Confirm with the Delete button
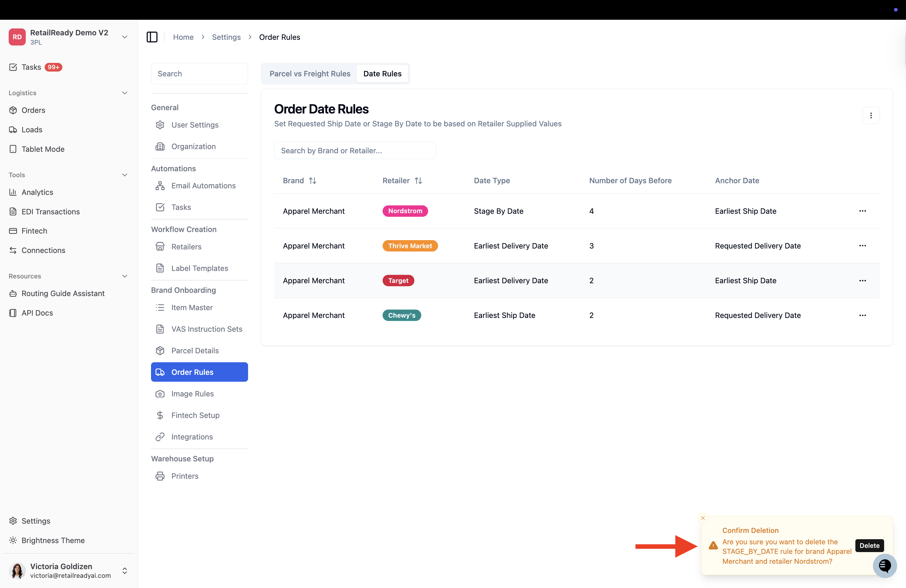This screenshot has height=588, width=906. click(x=869, y=545)
